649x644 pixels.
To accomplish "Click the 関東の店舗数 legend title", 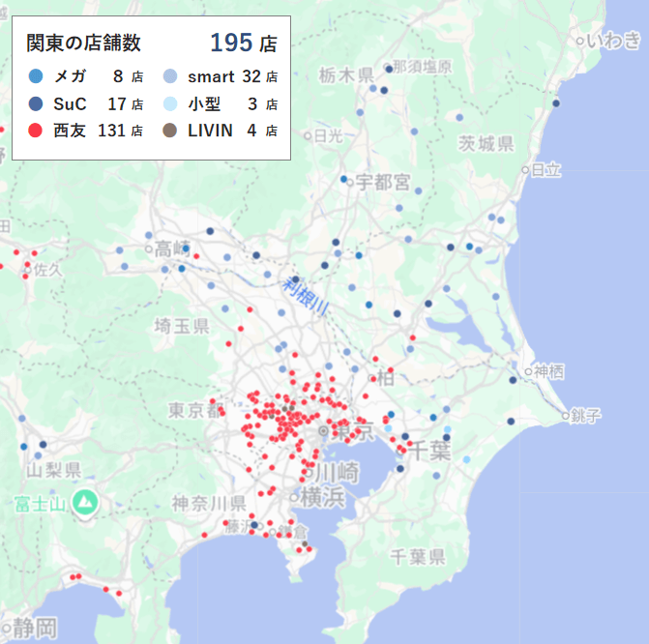I will coord(83,44).
